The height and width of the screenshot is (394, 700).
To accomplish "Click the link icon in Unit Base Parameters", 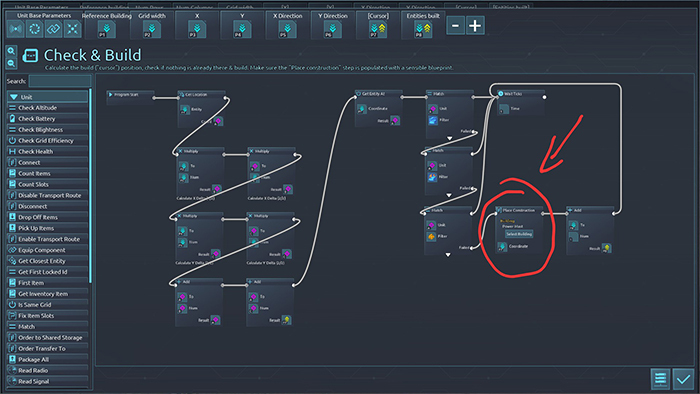I will [53, 29].
